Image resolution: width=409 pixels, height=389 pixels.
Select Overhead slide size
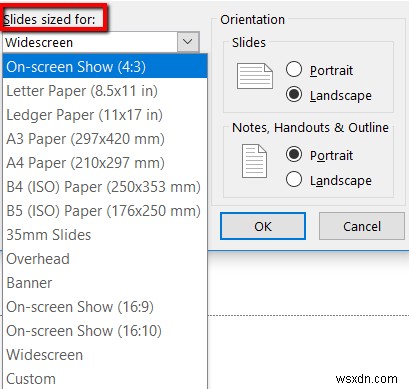(105, 259)
